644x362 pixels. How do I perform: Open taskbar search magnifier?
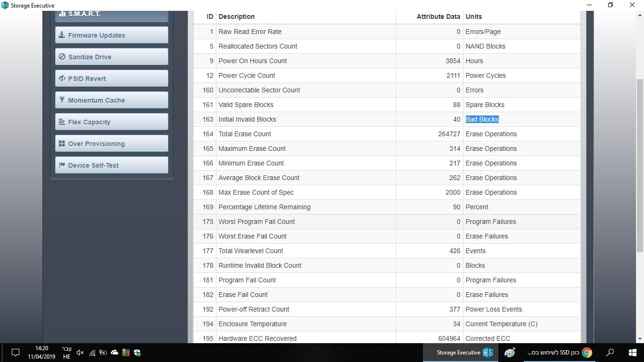pyautogui.click(x=610, y=353)
